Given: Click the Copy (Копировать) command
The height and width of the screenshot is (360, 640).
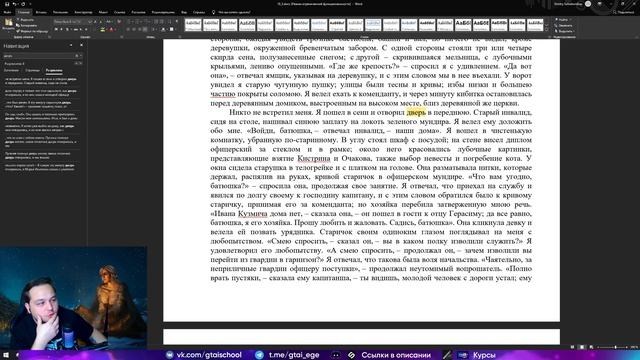Looking at the screenshot, I should pyautogui.click(x=27, y=25).
